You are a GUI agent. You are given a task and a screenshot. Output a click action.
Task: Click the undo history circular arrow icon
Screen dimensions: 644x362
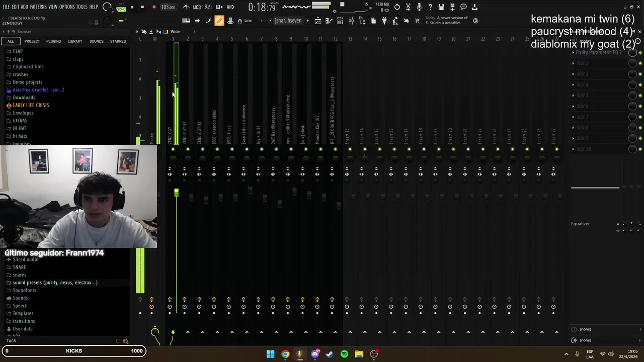tap(397, 7)
